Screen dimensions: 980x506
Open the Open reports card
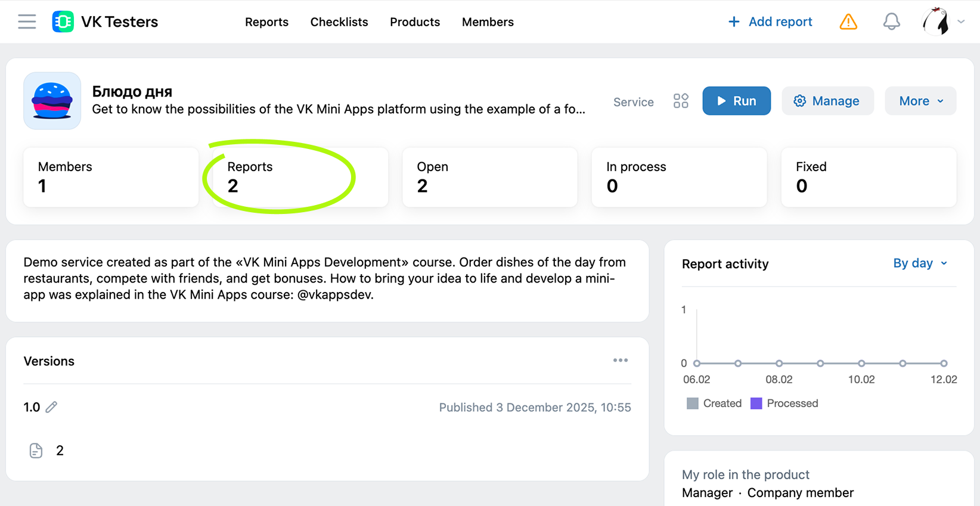click(490, 177)
